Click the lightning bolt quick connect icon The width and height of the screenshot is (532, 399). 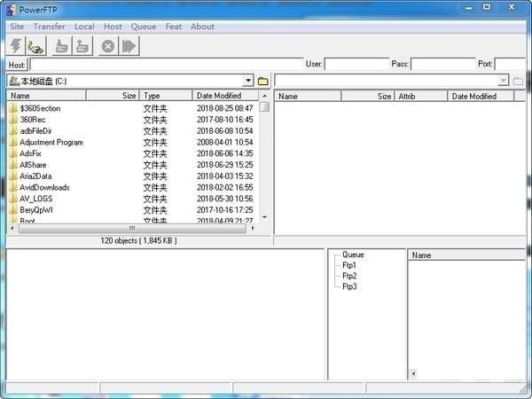pyautogui.click(x=17, y=46)
